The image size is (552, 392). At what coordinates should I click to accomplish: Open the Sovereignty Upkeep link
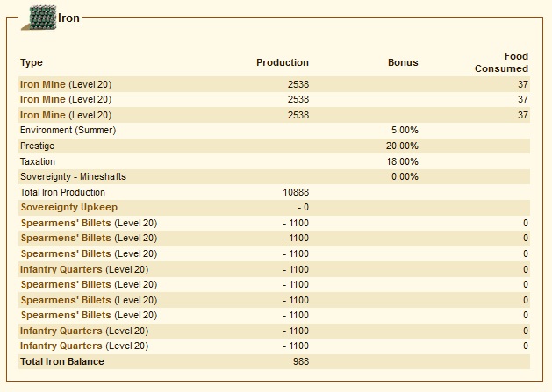(x=69, y=207)
